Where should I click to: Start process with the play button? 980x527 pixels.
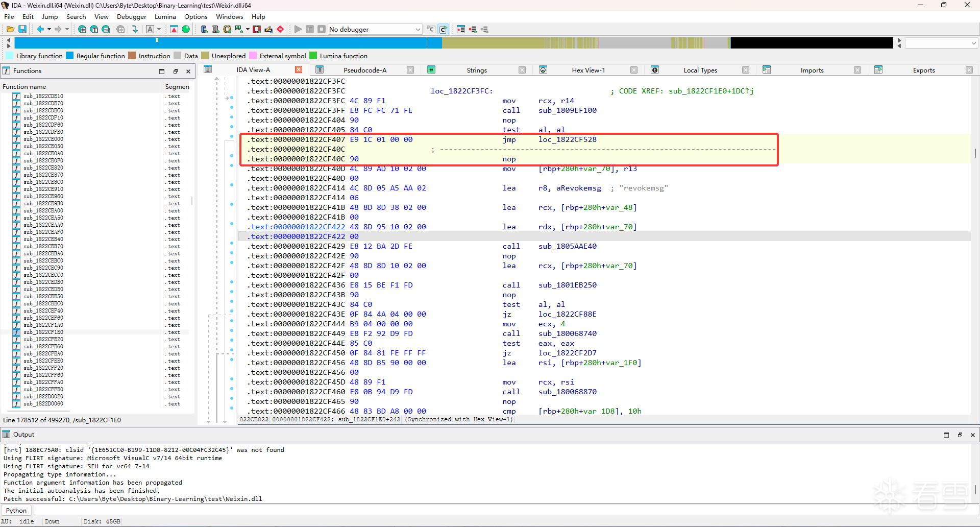pos(298,29)
